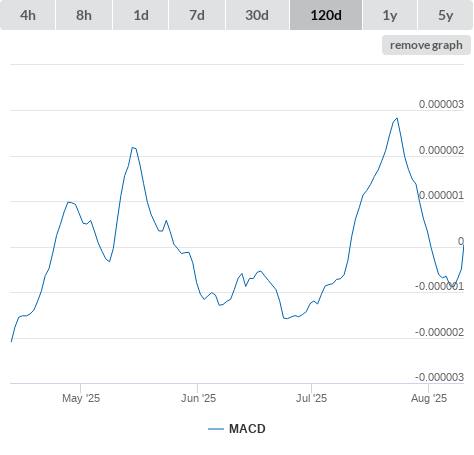Screen dimensions: 474x455
Task: Click the Jun '25 x-axis label
Action: (x=198, y=398)
